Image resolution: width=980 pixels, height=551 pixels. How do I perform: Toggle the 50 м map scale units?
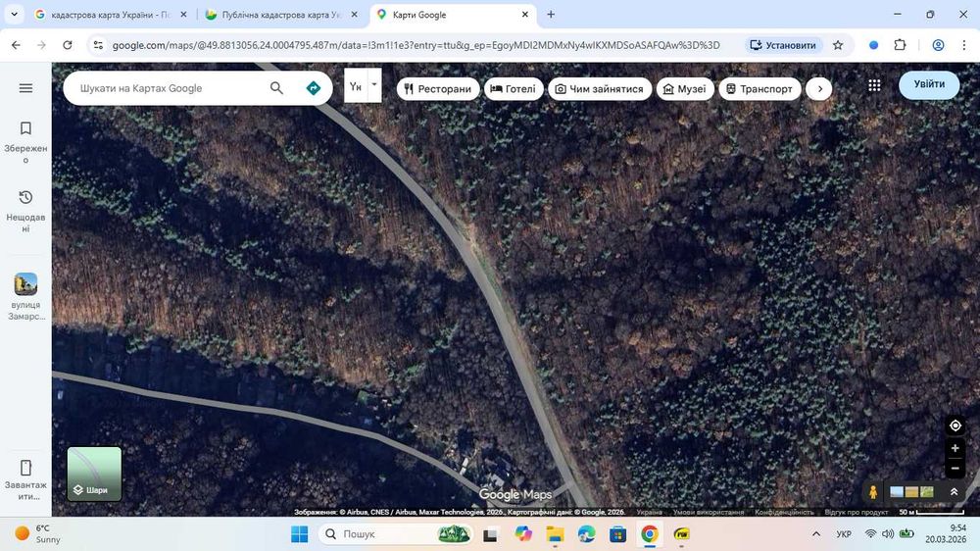931,512
